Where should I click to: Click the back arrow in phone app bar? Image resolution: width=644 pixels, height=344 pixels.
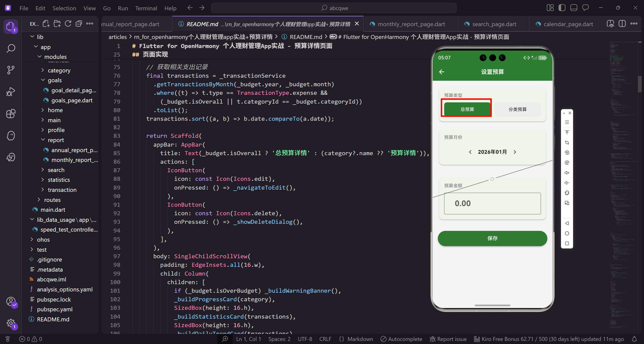point(441,72)
